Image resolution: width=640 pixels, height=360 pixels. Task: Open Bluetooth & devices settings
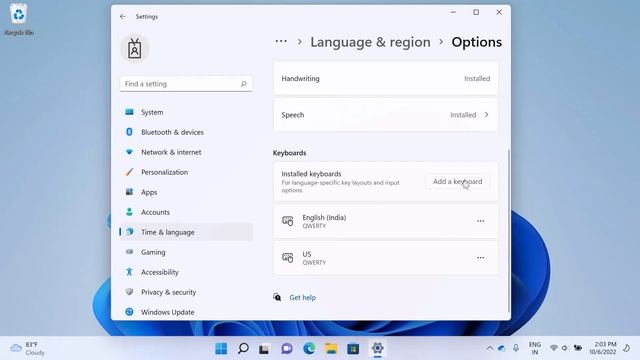point(186,132)
